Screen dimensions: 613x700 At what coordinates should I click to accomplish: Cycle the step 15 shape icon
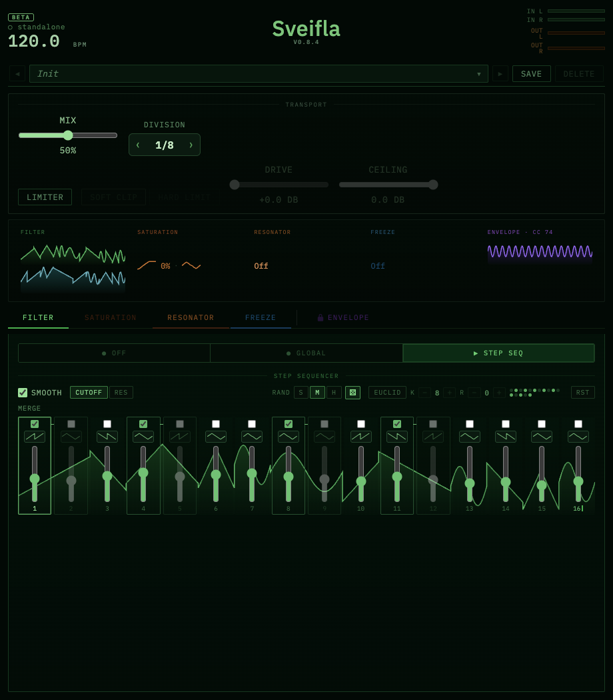coord(542,437)
